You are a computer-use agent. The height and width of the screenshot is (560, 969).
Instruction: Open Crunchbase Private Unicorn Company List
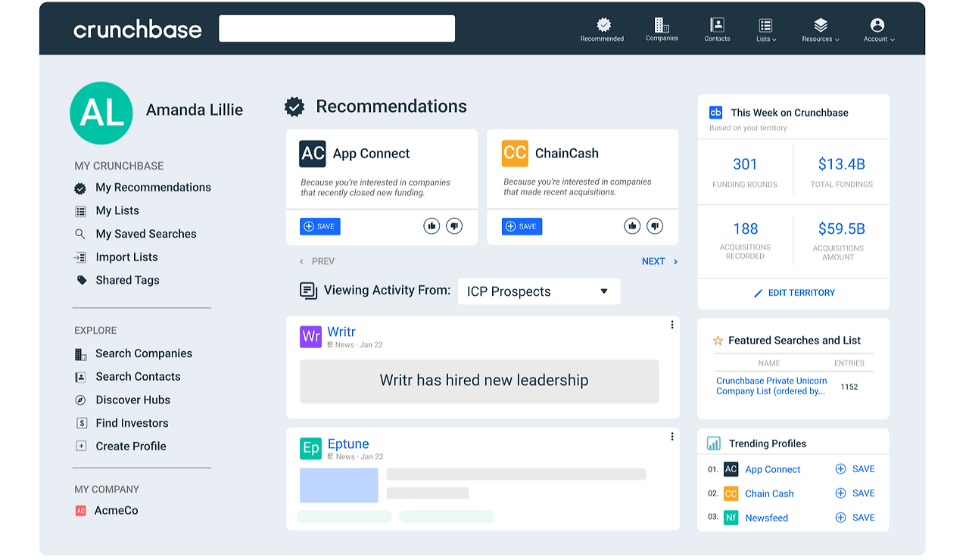[771, 386]
